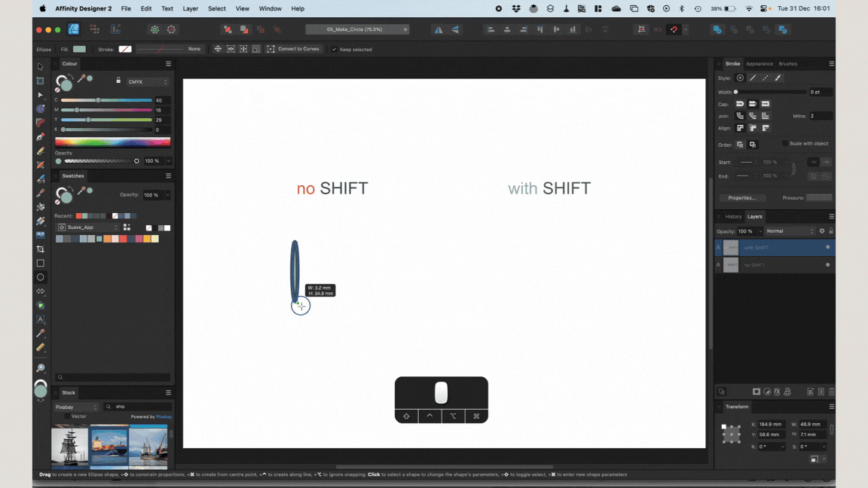
Task: Open the Pixabay link
Action: (164, 416)
